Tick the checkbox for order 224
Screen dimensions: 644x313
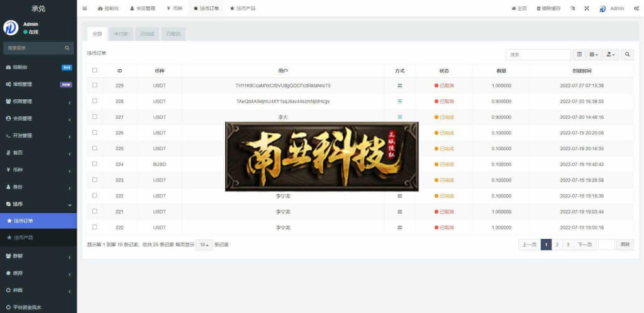click(95, 163)
